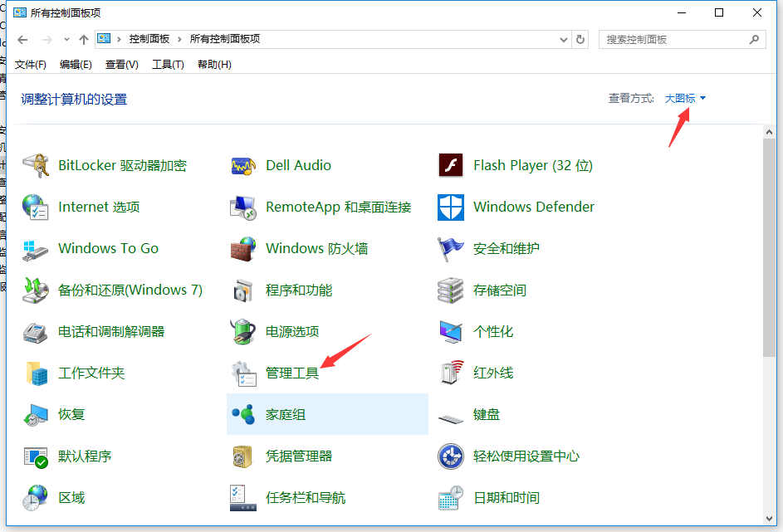This screenshot has width=783, height=532.
Task: Open the 凭据管理器 safe icon
Action: 243,456
